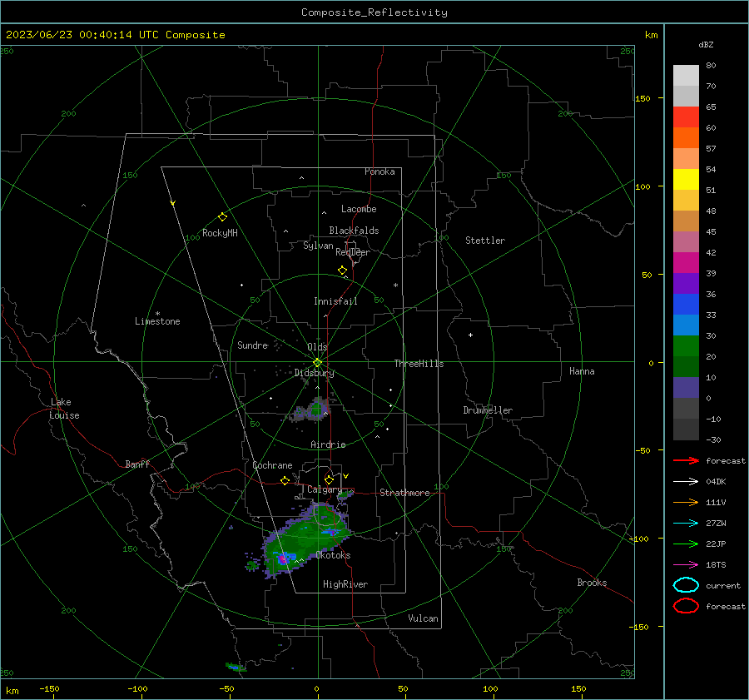Click the Stettler label
749x700 pixels.
tap(485, 241)
